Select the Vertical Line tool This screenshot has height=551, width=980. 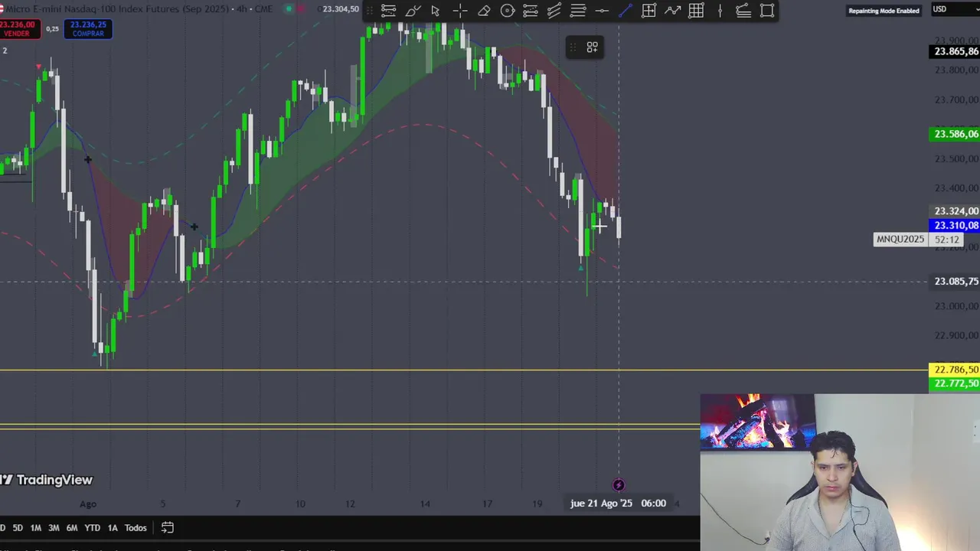tap(720, 11)
